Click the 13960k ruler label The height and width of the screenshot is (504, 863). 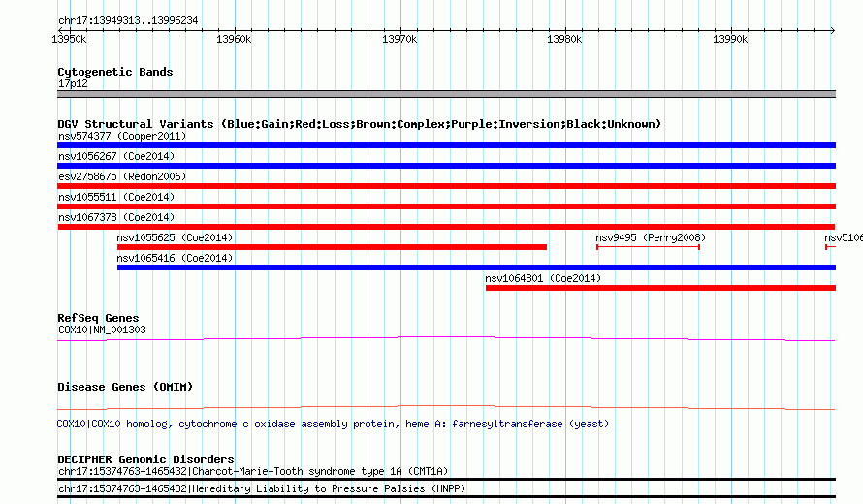pyautogui.click(x=234, y=39)
